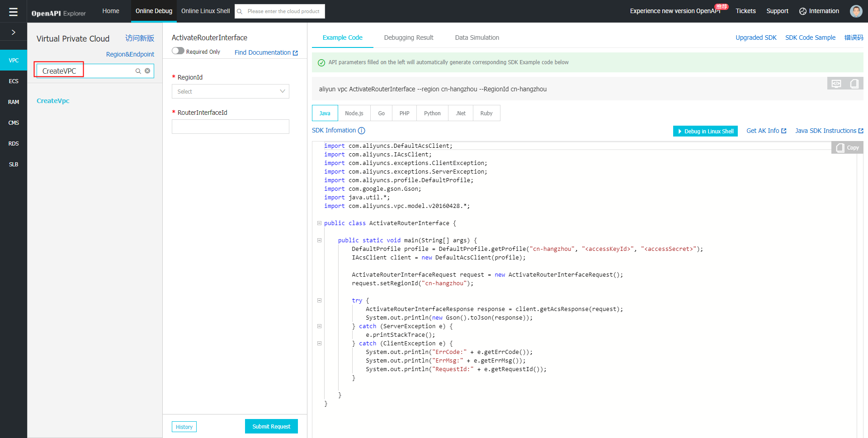868x438 pixels.
Task: Open the Find Documentation link
Action: 266,52
